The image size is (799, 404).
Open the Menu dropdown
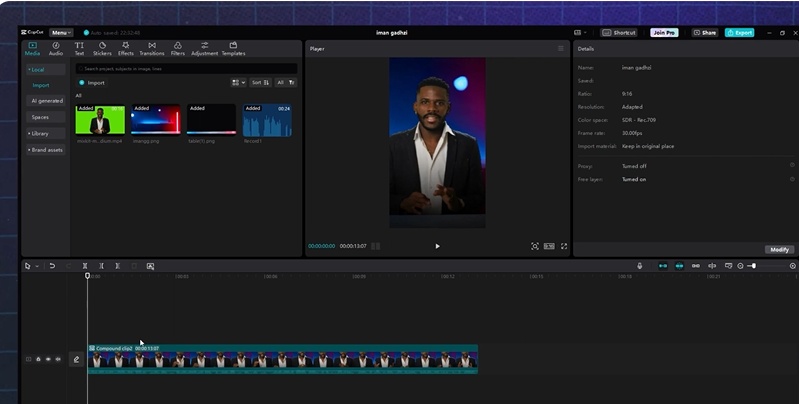tap(61, 33)
